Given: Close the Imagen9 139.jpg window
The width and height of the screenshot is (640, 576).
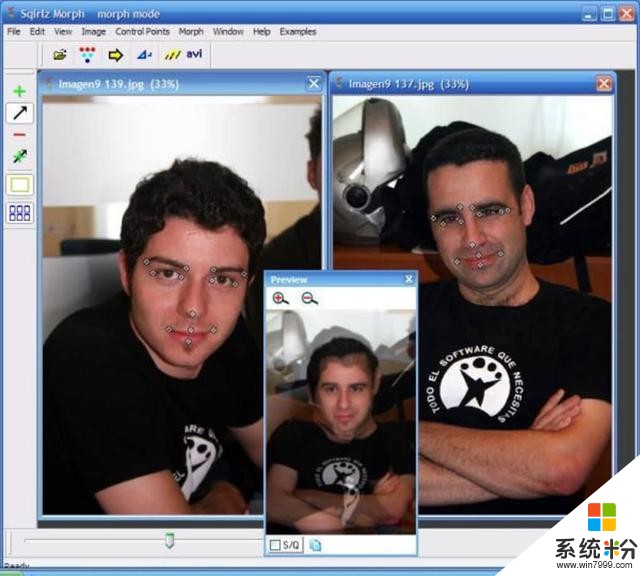Looking at the screenshot, I should (314, 84).
